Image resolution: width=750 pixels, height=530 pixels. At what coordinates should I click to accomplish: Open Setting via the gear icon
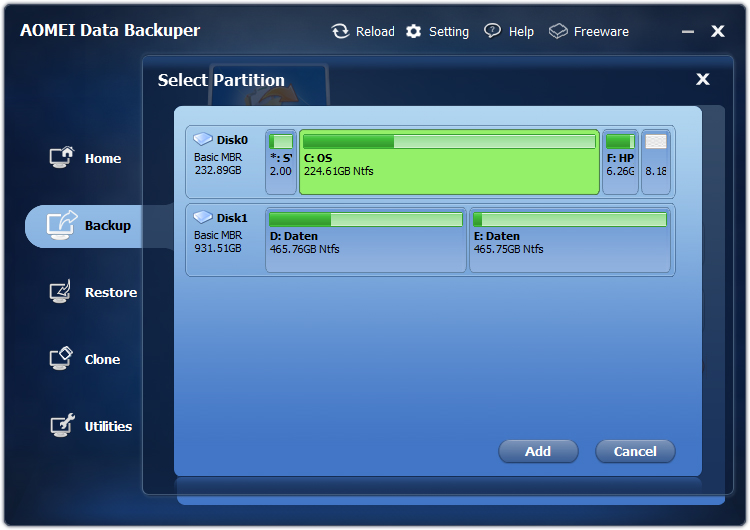pyautogui.click(x=413, y=32)
